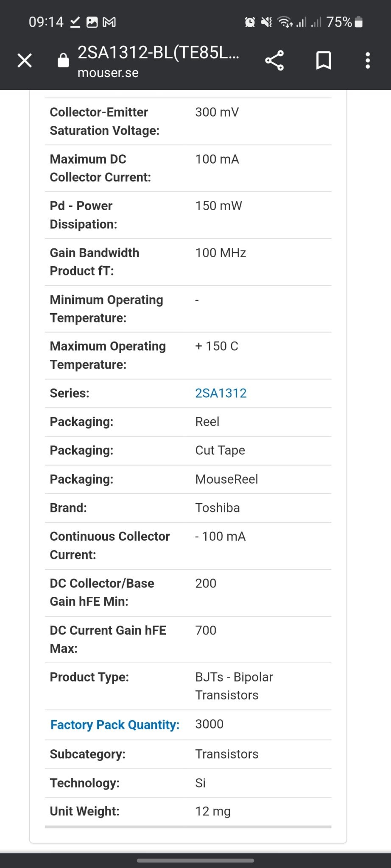
Task: Tap the page title 2SA1312-BL(TE85L...
Action: 158,53
